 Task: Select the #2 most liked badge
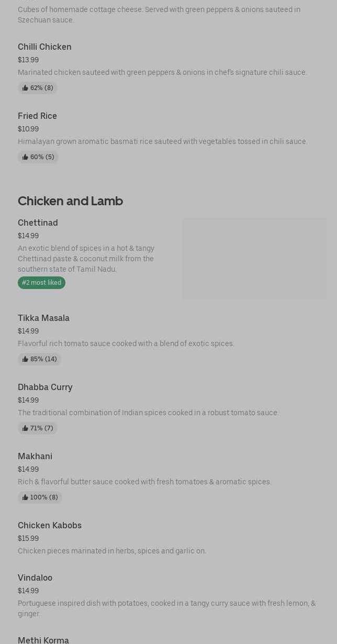coord(41,283)
